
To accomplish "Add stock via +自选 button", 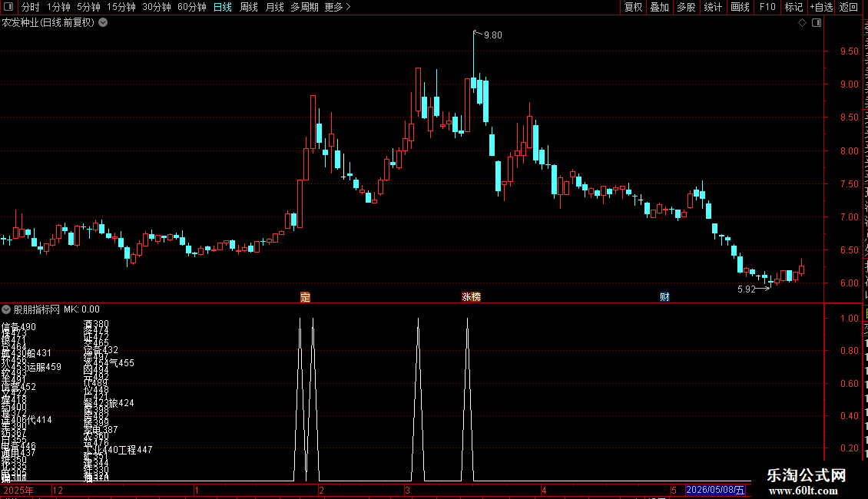I will 821,7.
